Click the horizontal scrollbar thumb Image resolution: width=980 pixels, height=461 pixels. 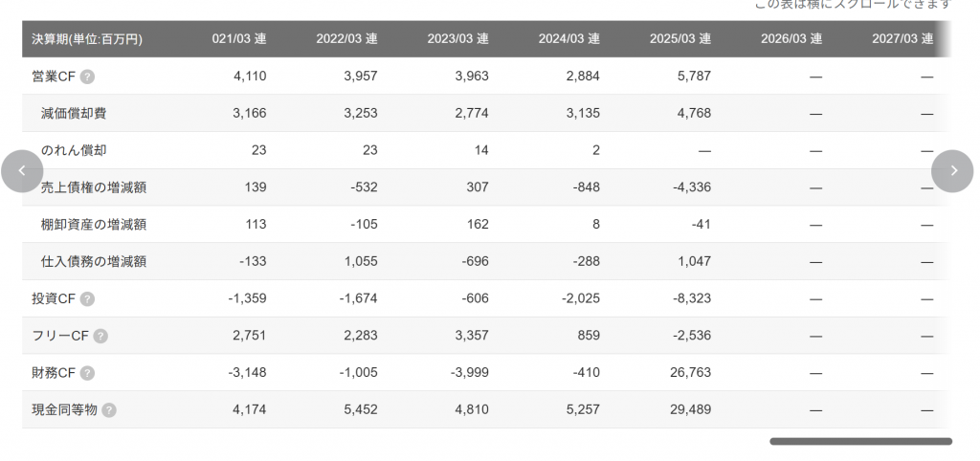[x=860, y=442]
